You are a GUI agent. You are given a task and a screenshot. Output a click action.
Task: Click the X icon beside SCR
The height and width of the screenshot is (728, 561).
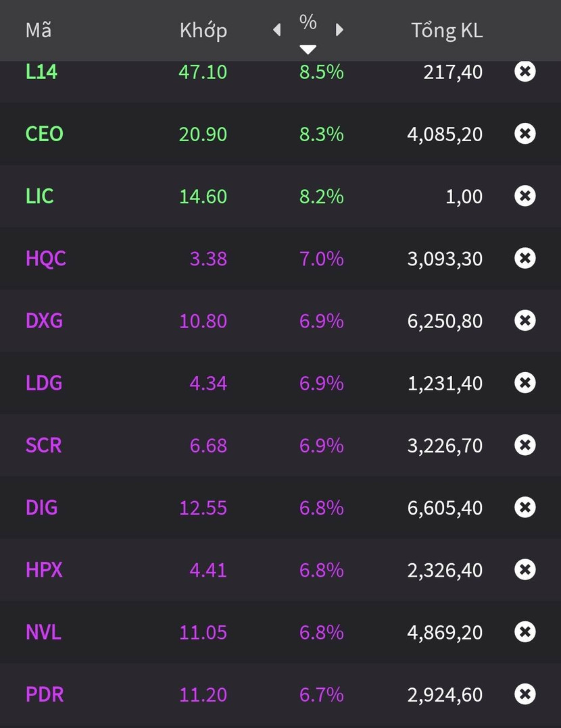click(525, 445)
